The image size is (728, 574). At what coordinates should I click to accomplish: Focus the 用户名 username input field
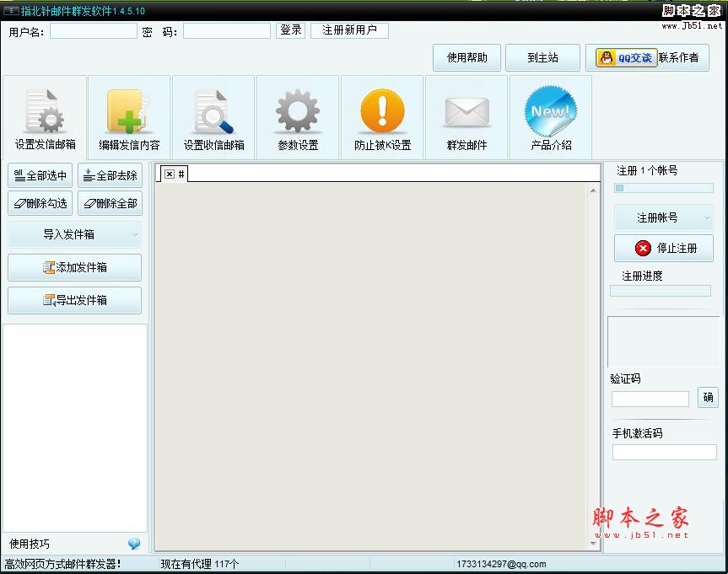(93, 31)
